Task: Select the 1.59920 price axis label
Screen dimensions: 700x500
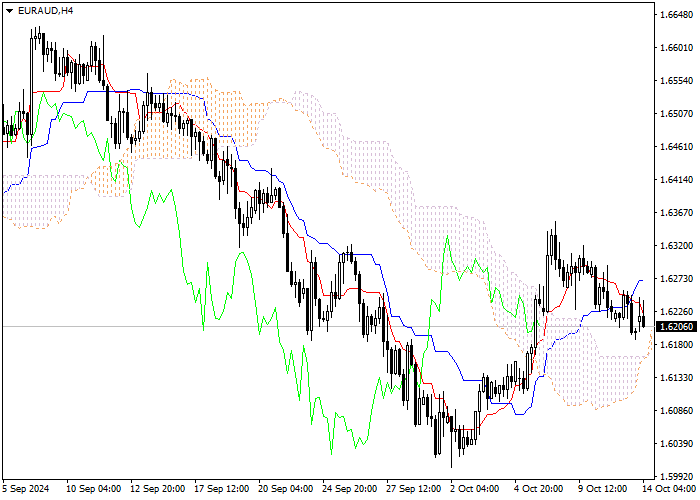Action: (676, 477)
